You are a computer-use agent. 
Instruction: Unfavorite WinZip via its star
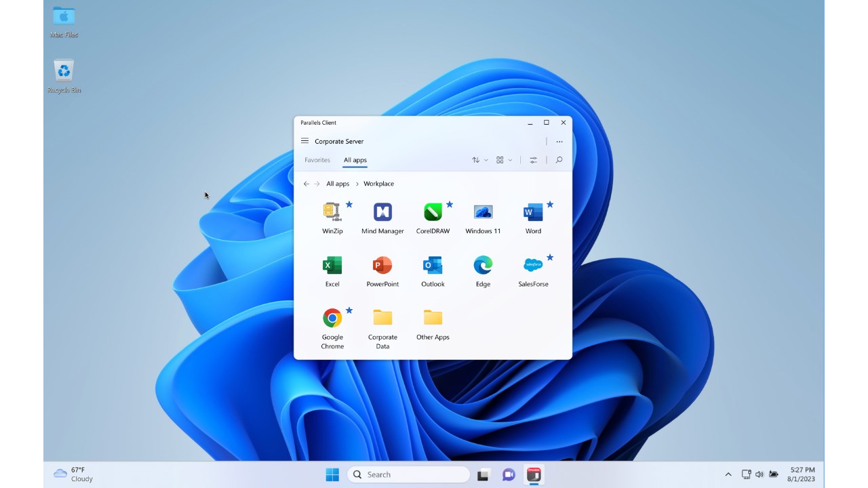(x=349, y=204)
